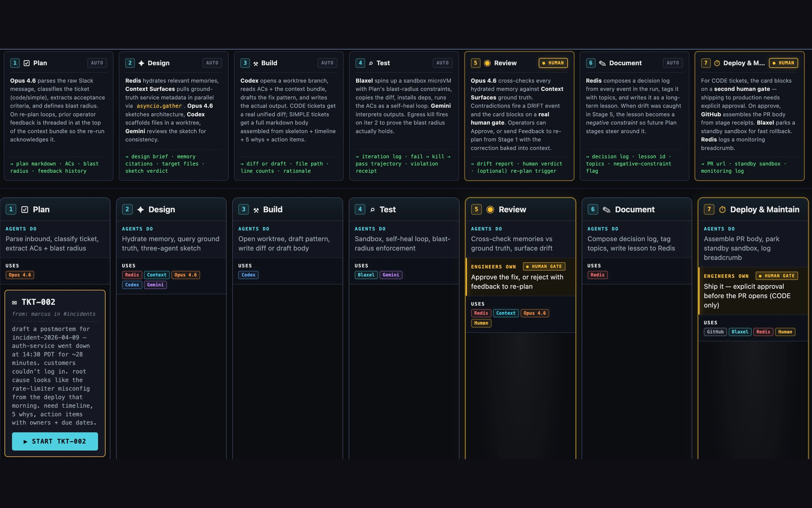Click the orange circle icon on top Review card

click(x=487, y=63)
